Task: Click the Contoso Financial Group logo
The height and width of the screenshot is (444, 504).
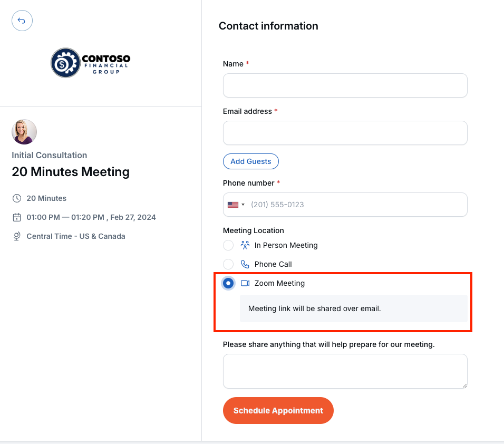Action: point(90,63)
